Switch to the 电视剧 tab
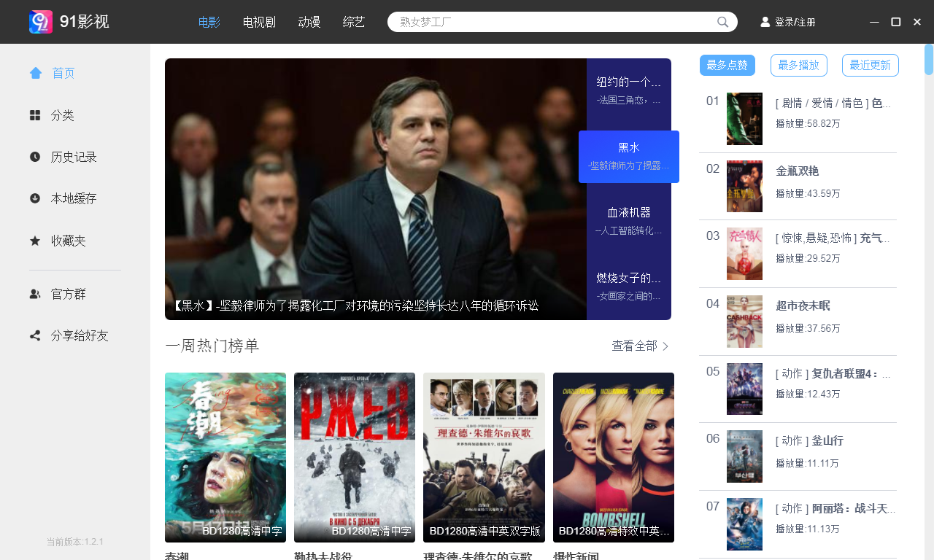This screenshot has height=560, width=934. tap(259, 22)
